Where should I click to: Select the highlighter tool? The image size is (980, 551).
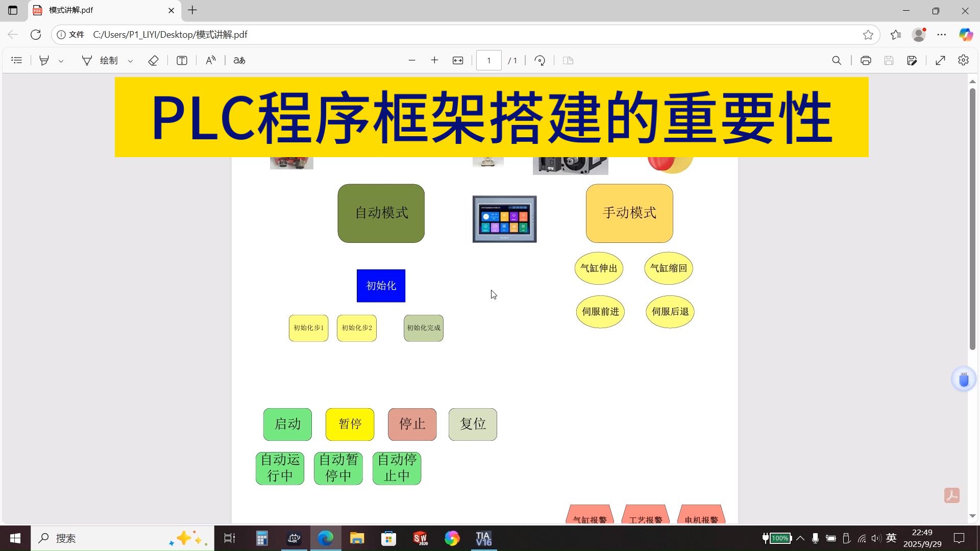[x=44, y=60]
